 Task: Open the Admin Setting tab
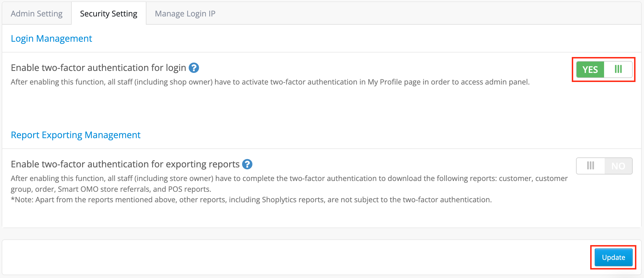[x=37, y=14]
